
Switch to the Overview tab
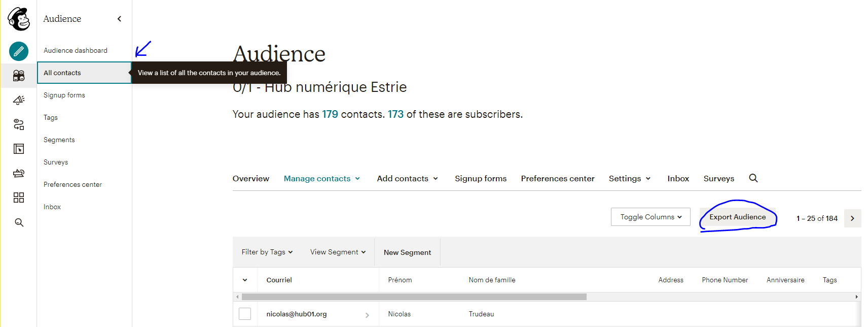tap(251, 179)
